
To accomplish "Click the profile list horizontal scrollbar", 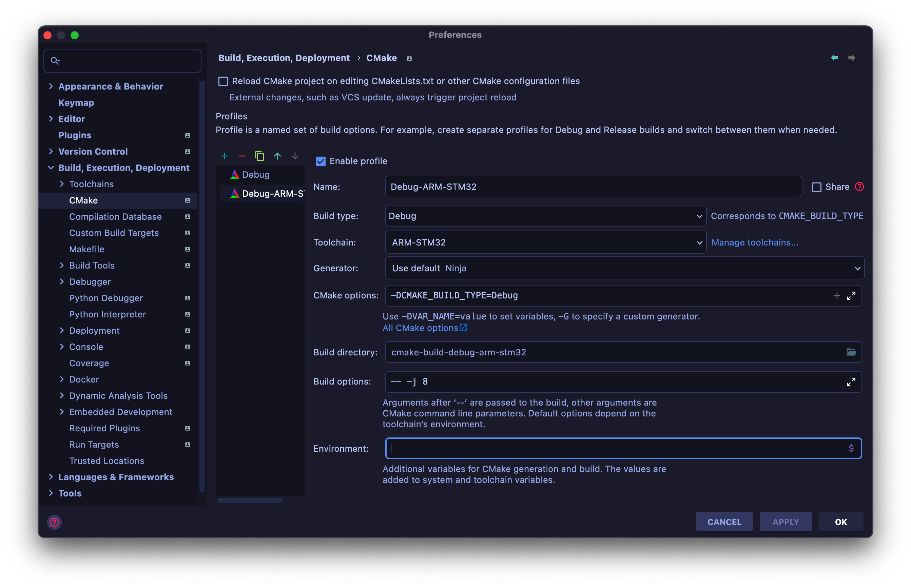I will (x=250, y=501).
